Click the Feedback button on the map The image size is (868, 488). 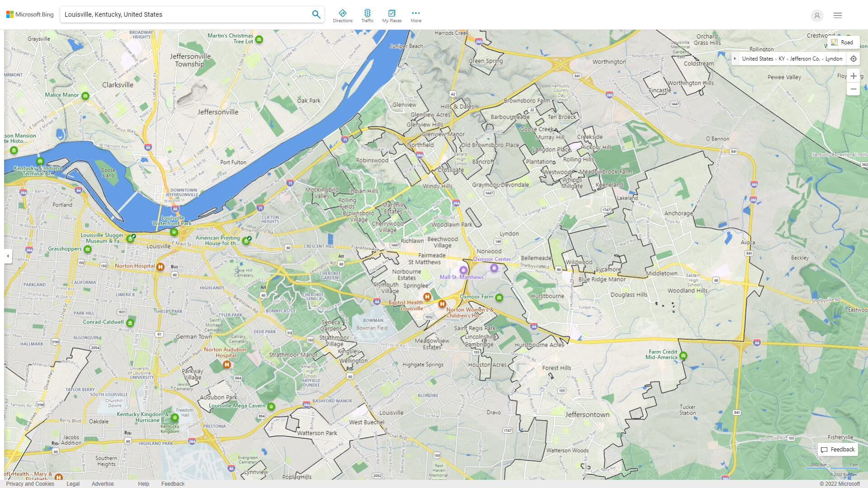pos(838,449)
